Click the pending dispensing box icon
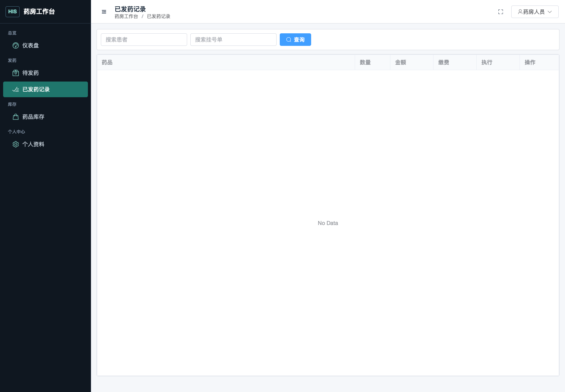The width and height of the screenshot is (565, 392). (x=16, y=73)
